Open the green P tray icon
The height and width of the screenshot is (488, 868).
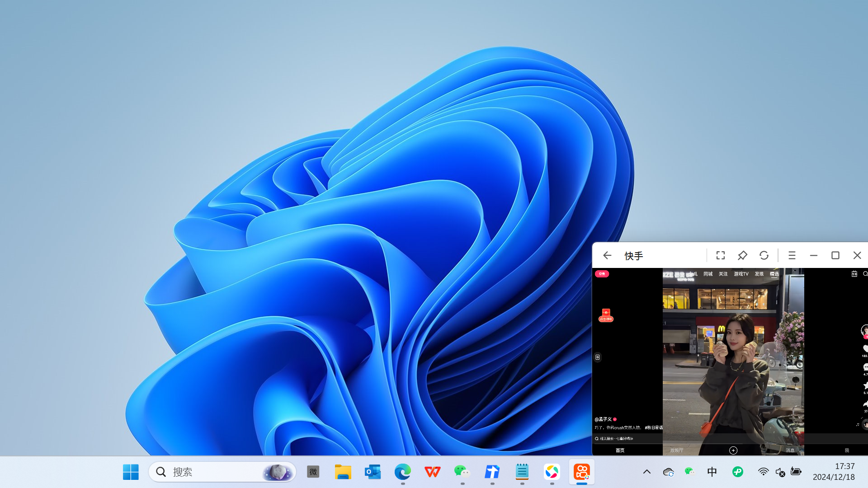(738, 472)
